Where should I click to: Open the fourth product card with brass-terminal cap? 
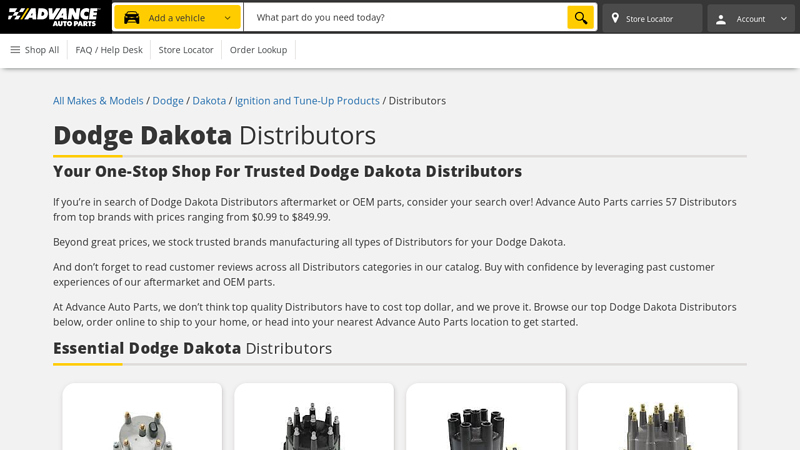[x=658, y=417]
